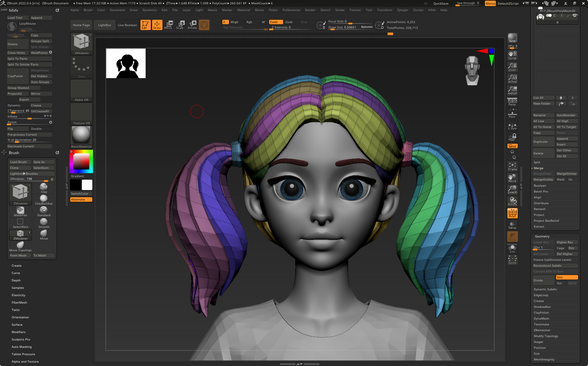Open the Dots stroke selector
Screen dimensions: 588x366
click(82, 67)
